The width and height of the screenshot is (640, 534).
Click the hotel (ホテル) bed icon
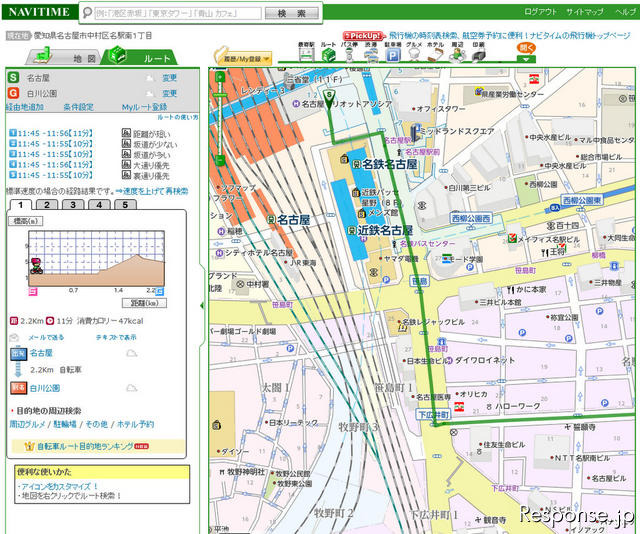click(x=436, y=54)
